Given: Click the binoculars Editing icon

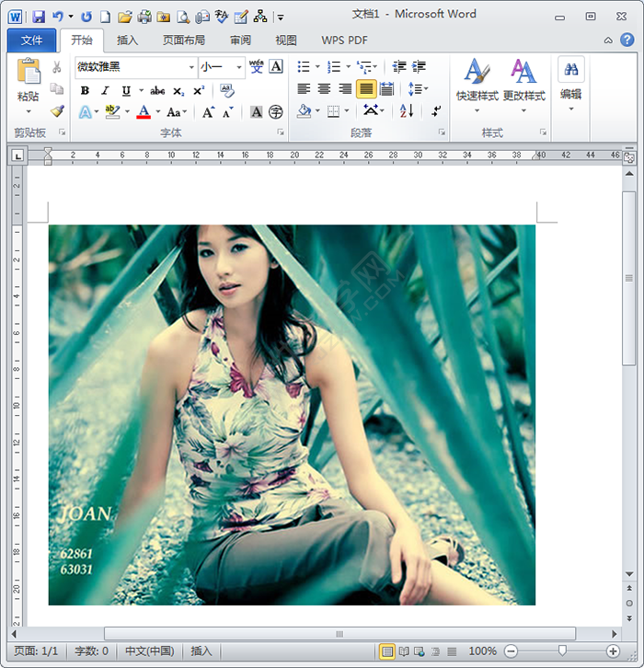Looking at the screenshot, I should [571, 71].
